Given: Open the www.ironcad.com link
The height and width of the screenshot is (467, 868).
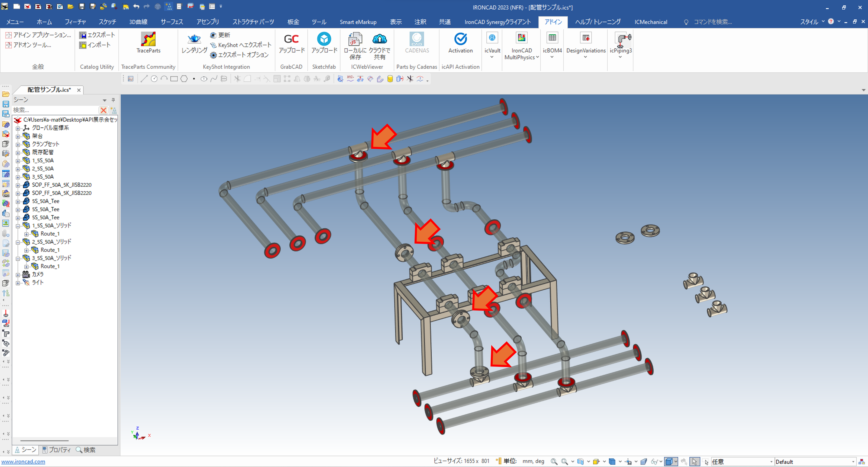Looking at the screenshot, I should point(23,461).
